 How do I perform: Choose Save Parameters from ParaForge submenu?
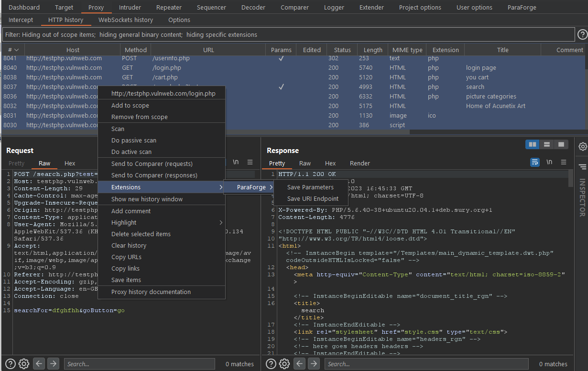tap(310, 187)
